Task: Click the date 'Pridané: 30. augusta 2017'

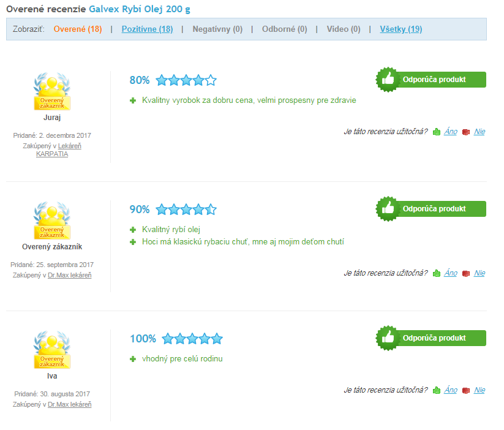Action: [x=52, y=394]
